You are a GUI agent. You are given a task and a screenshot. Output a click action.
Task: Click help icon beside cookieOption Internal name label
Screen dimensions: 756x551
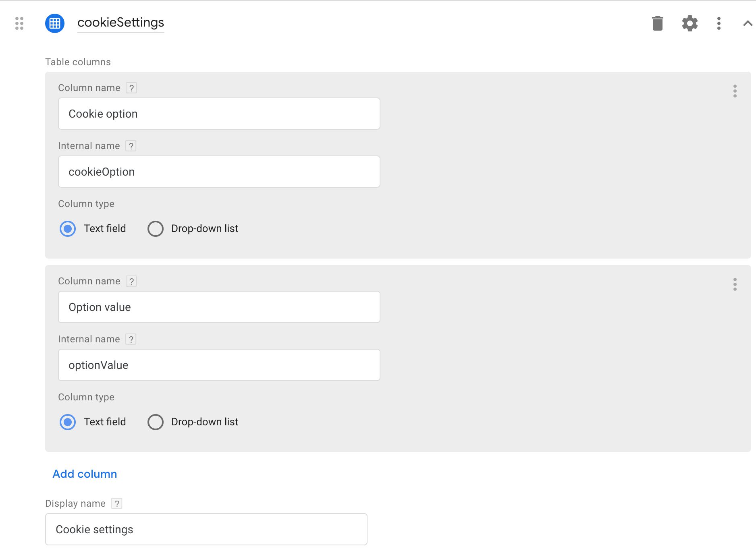coord(131,146)
